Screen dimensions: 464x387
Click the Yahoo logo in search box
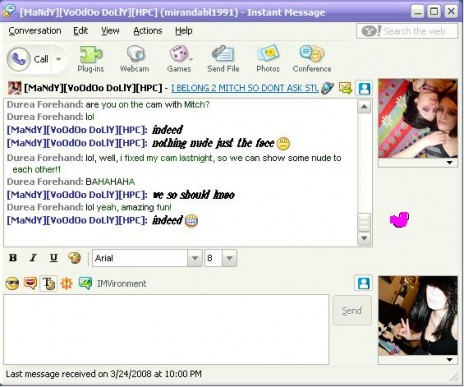point(370,31)
